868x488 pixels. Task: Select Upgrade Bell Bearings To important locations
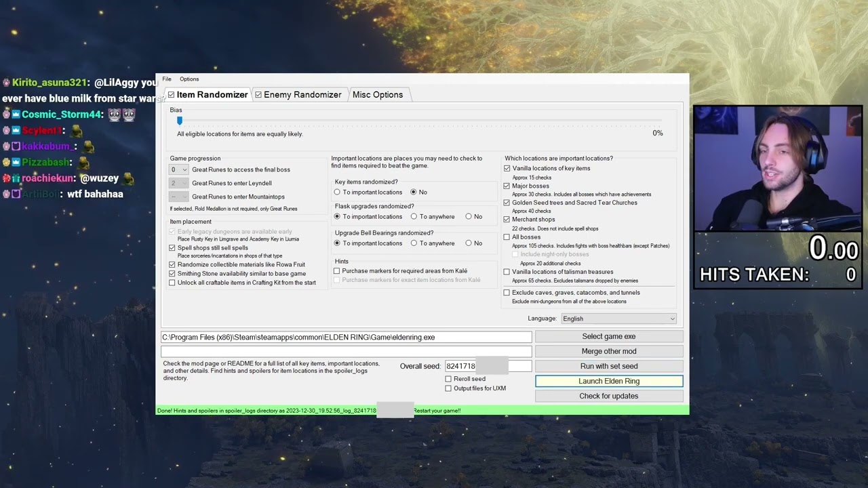click(x=337, y=243)
